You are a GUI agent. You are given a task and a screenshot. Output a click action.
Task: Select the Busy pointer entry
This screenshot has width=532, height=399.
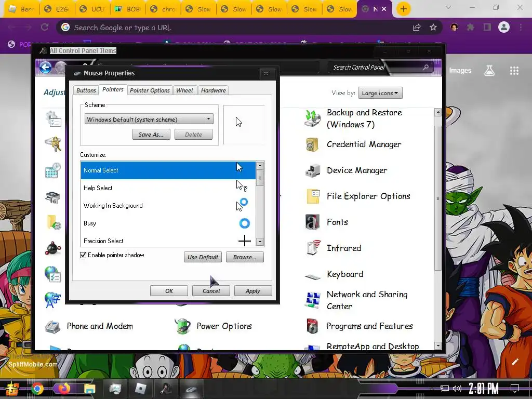(x=168, y=223)
